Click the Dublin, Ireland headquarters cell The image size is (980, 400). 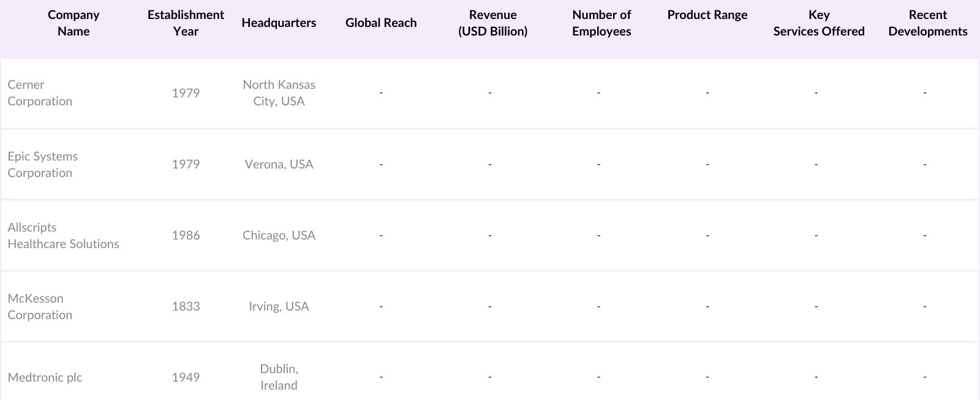tap(279, 377)
